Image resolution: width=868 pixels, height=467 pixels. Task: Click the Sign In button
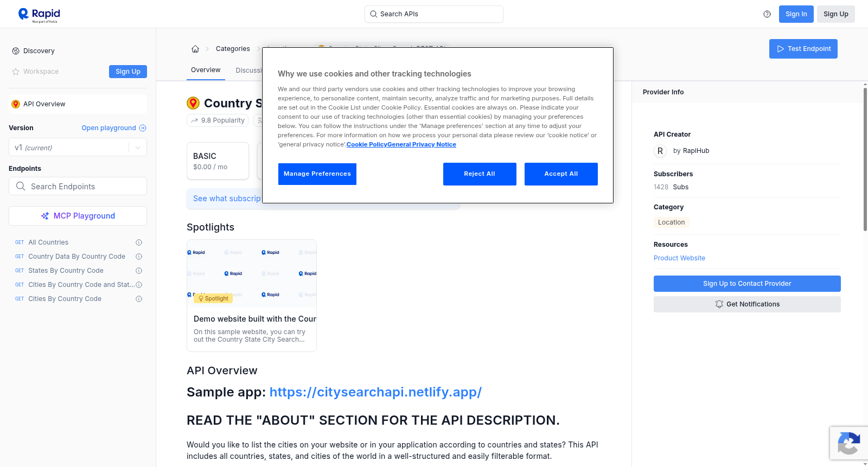click(796, 14)
